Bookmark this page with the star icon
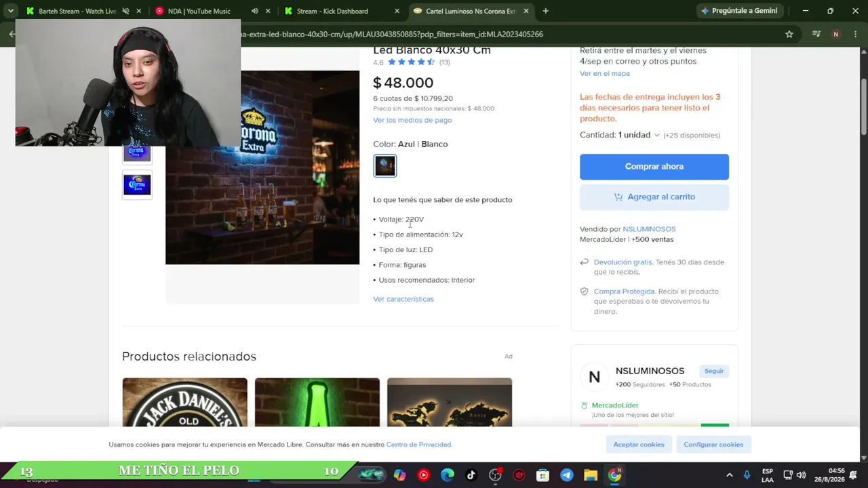Screen dimensions: 868x488 789,34
